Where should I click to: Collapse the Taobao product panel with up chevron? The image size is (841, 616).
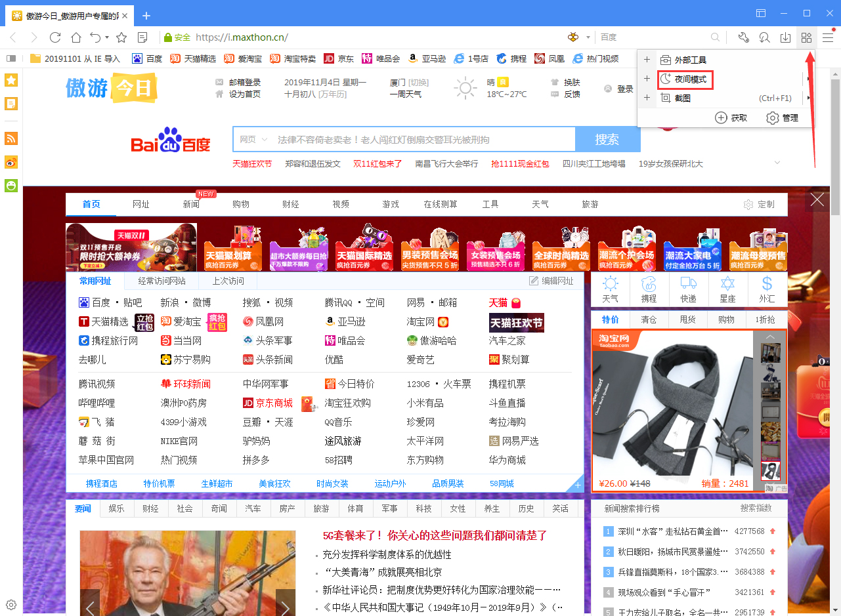point(769,335)
